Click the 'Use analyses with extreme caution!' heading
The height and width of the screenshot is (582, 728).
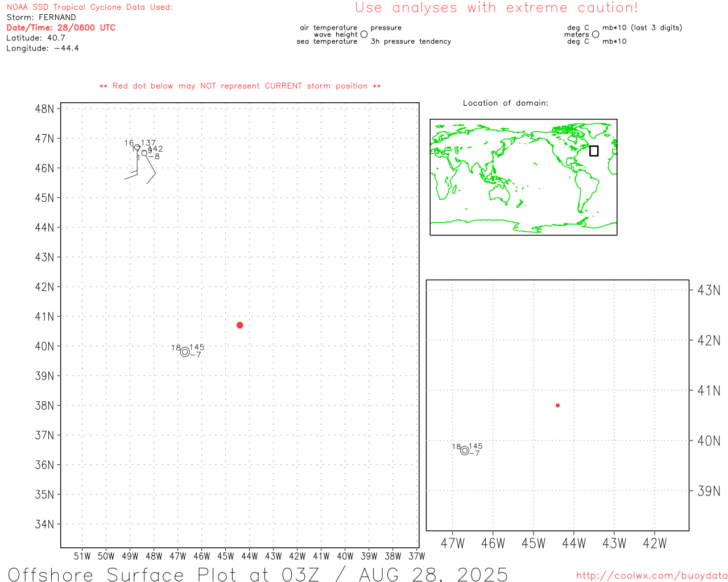(497, 8)
